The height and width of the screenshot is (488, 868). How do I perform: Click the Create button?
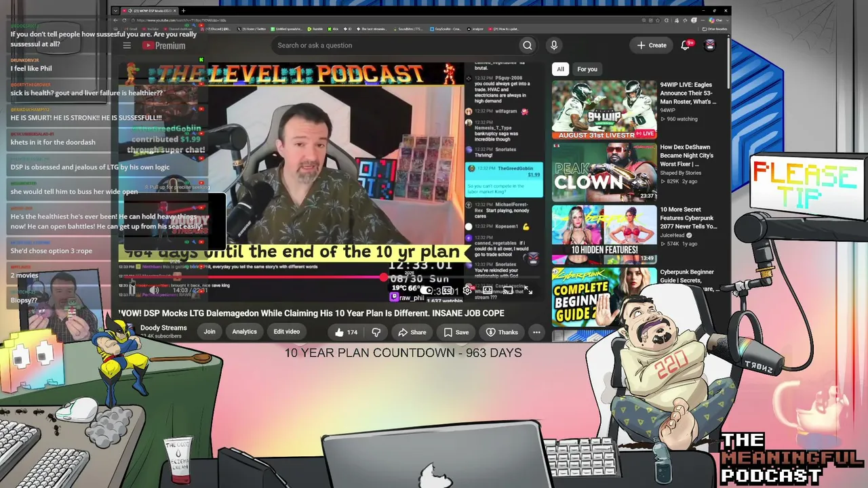click(x=651, y=45)
